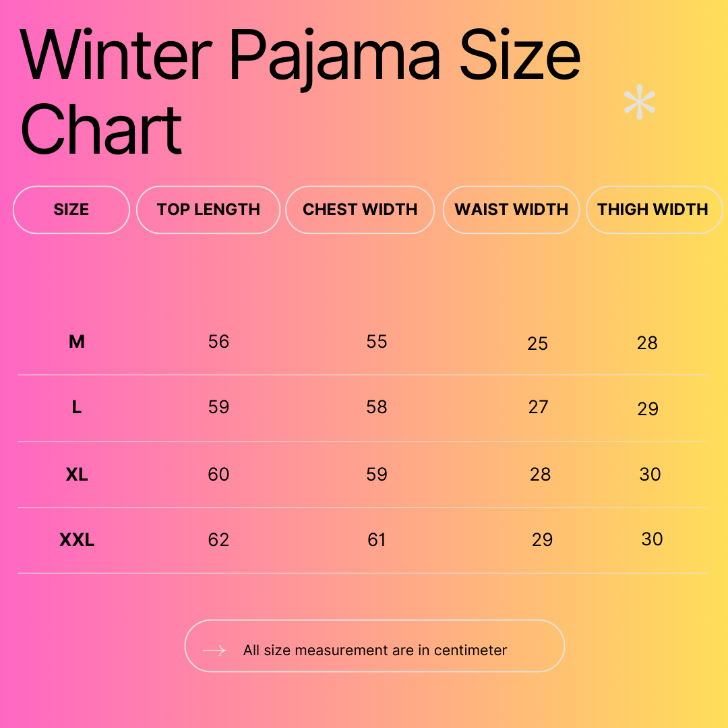Select the SIZE header pill

click(71, 210)
